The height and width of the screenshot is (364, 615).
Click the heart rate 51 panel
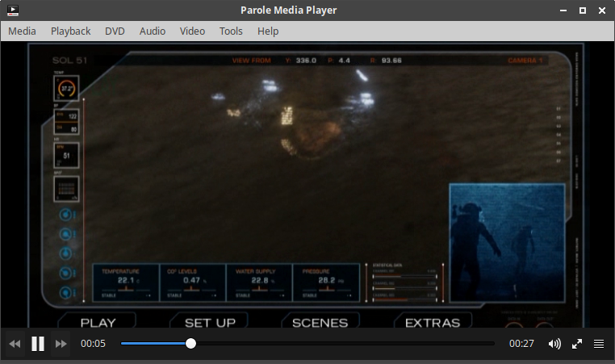[66, 155]
